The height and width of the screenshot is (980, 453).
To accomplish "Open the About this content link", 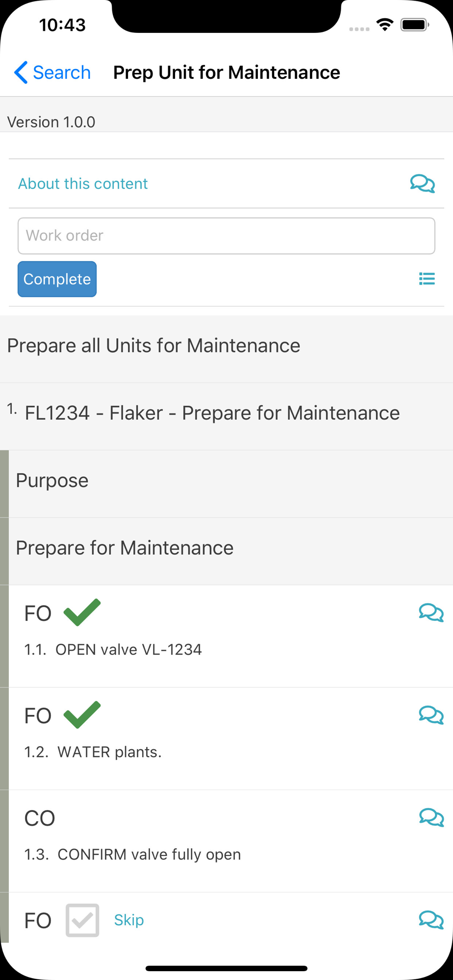I will tap(83, 184).
